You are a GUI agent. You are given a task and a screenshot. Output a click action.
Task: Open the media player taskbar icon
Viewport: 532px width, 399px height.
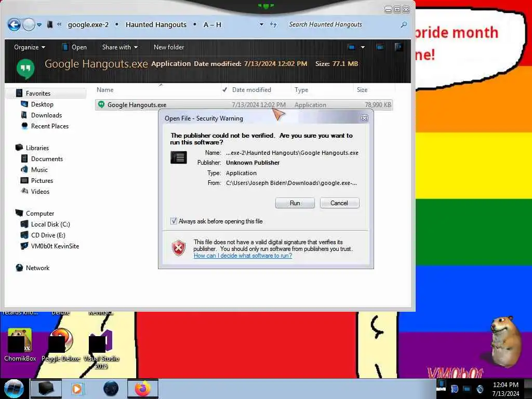77,389
